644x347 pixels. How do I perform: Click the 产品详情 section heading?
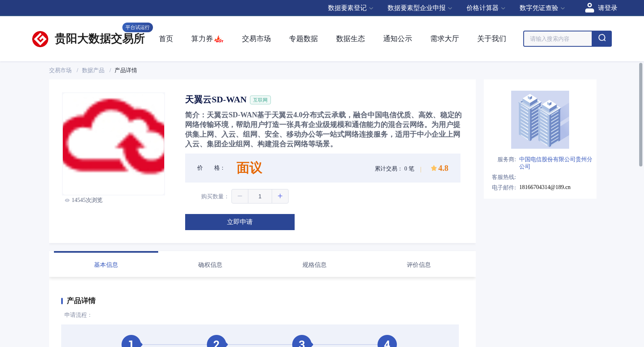coord(81,301)
